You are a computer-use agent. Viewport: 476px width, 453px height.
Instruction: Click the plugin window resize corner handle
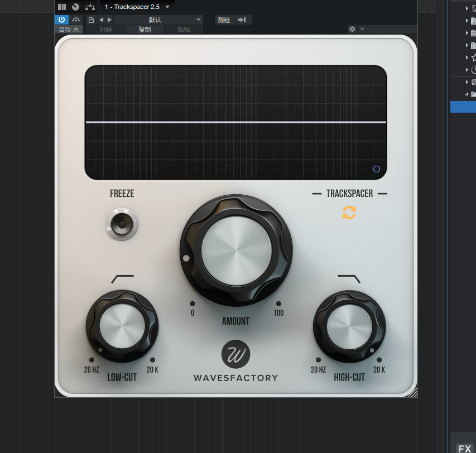(x=412, y=392)
